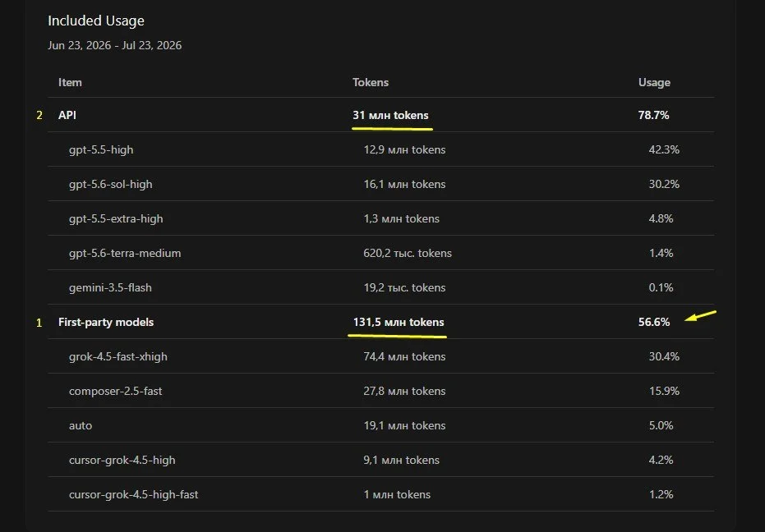Click the 4.2% usage value
765x532 pixels.
tap(661, 460)
